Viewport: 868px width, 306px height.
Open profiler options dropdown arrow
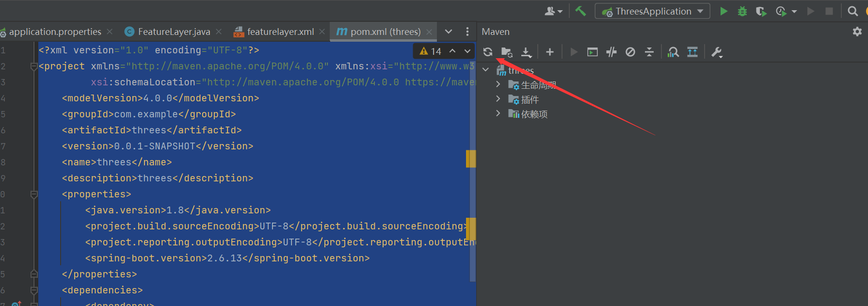pyautogui.click(x=794, y=11)
